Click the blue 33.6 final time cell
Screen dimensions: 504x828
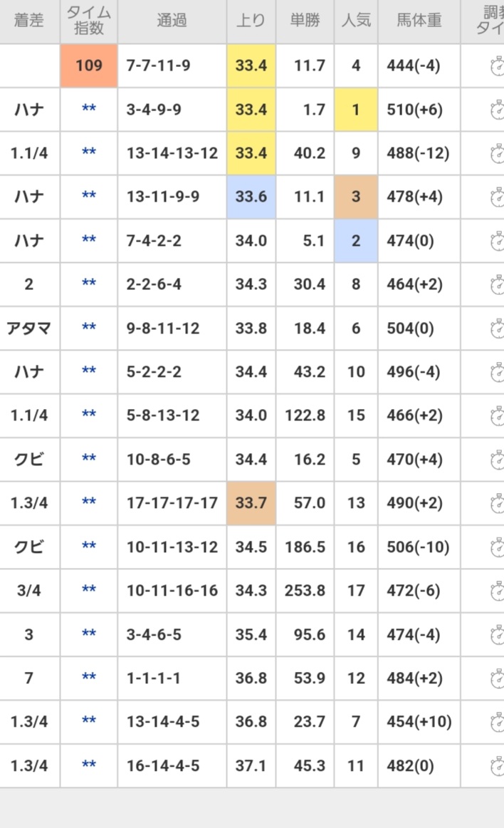tap(251, 197)
